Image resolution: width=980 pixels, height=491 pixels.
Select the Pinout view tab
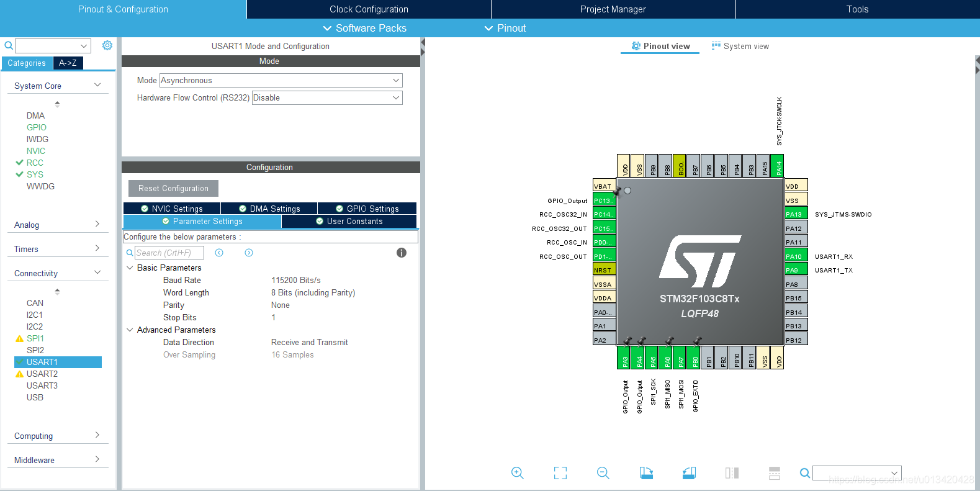pos(660,46)
